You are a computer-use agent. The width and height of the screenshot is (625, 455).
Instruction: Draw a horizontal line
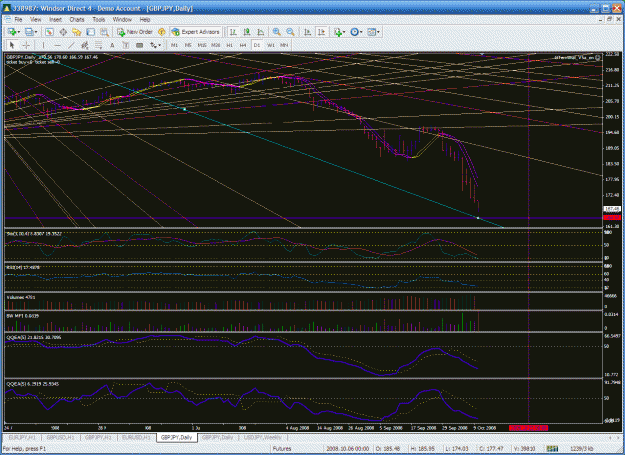(x=57, y=45)
